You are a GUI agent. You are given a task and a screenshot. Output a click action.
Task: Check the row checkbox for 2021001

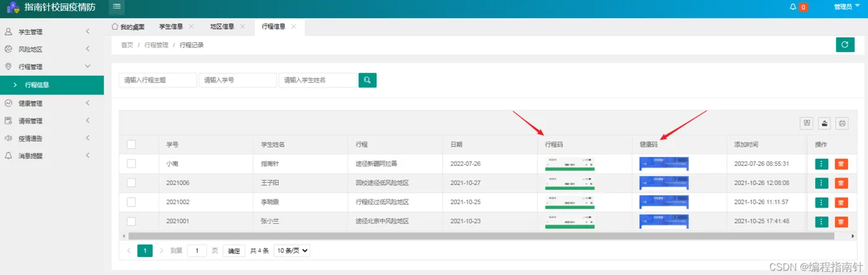(x=131, y=221)
